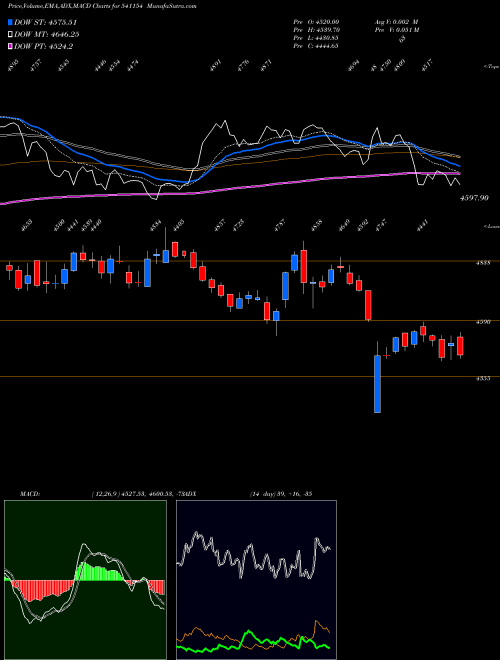Click the 4590 price level label
Image resolution: width=500 pixels, height=660 pixels.
(x=483, y=322)
